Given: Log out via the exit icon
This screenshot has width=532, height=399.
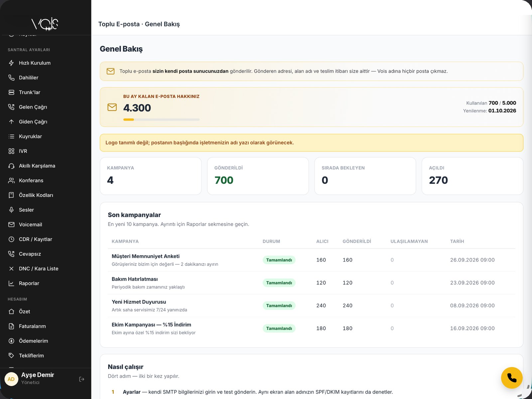Looking at the screenshot, I should [82, 379].
